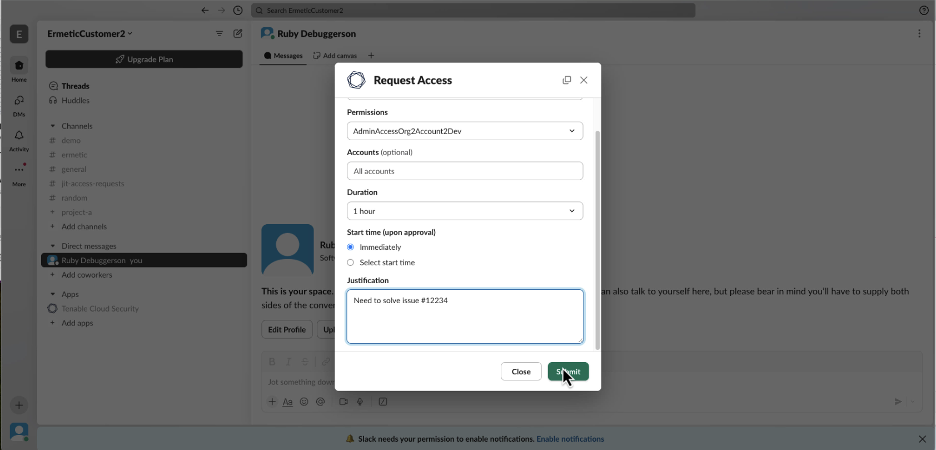Click the Accounts input field

(464, 171)
